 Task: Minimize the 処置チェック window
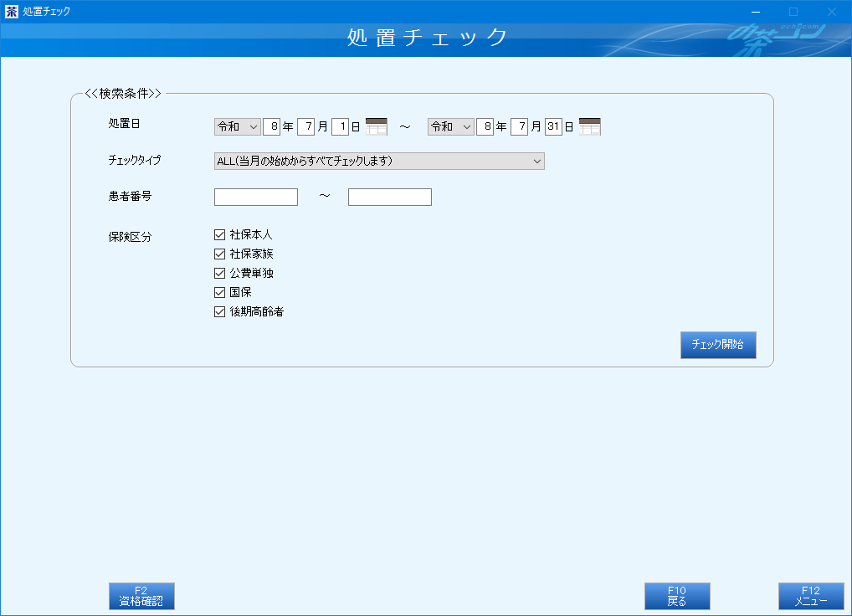coord(755,12)
